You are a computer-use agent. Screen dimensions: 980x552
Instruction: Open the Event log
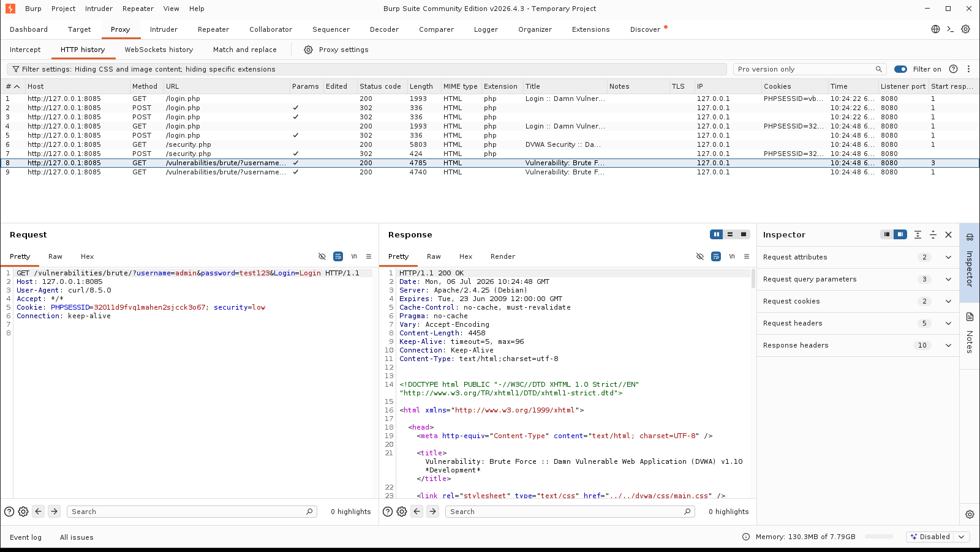(x=26, y=537)
